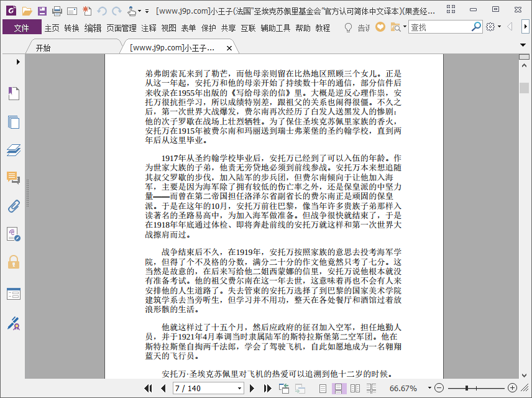Click the 查找 search input field
The width and height of the screenshot is (532, 398).
tap(440, 27)
